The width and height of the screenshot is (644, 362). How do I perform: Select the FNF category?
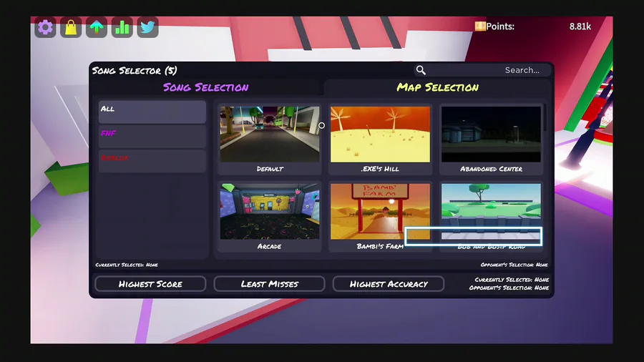click(152, 137)
